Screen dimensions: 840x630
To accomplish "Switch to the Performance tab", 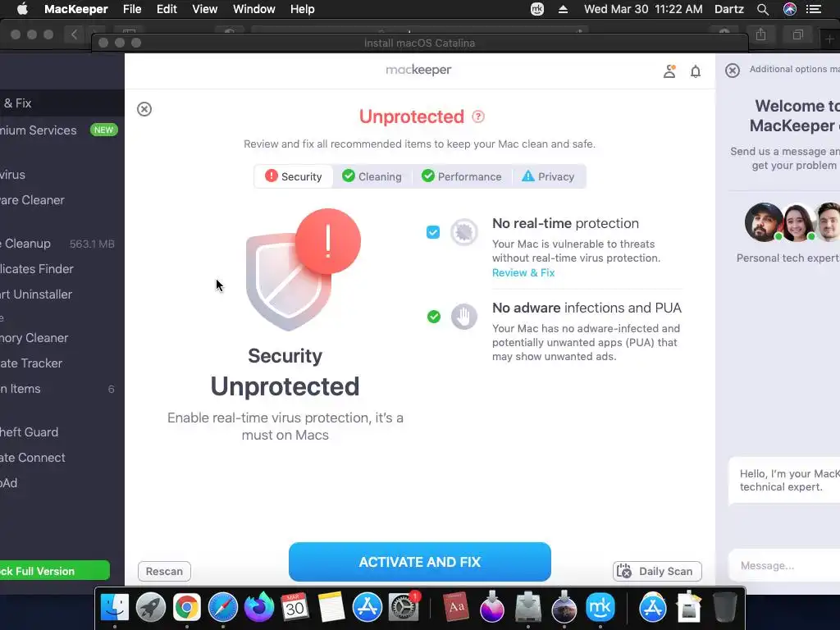I will tap(461, 176).
